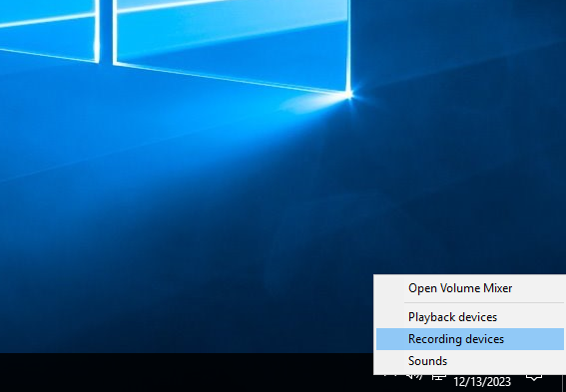
Task: Click the large Windows logo pane on the wallpaper
Action: (231, 40)
